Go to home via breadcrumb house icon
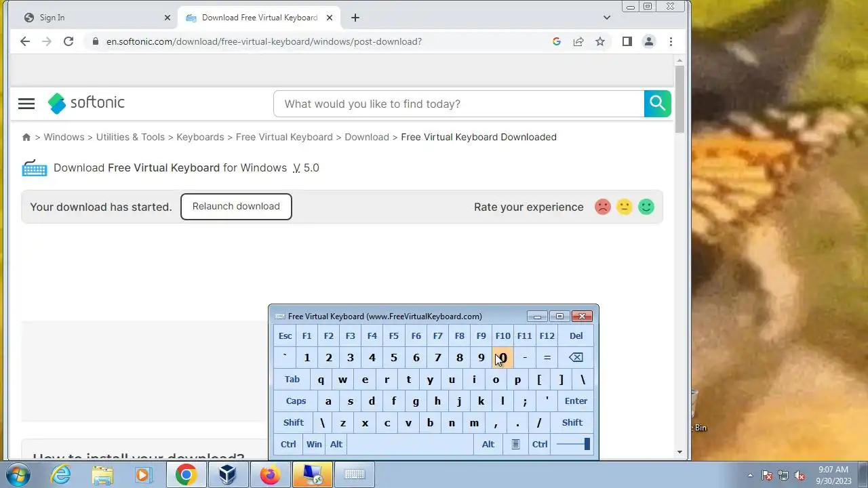Screen dimensions: 868x488 click(26, 137)
